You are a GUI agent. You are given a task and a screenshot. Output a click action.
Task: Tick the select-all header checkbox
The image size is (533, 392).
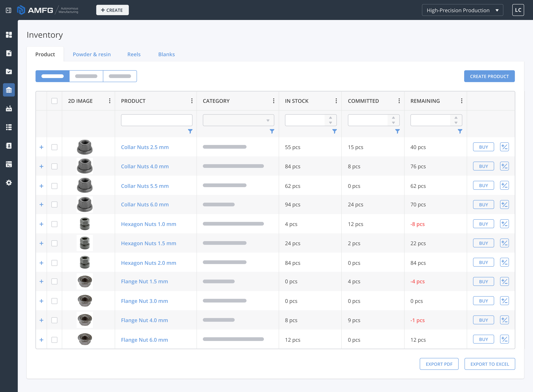[54, 101]
